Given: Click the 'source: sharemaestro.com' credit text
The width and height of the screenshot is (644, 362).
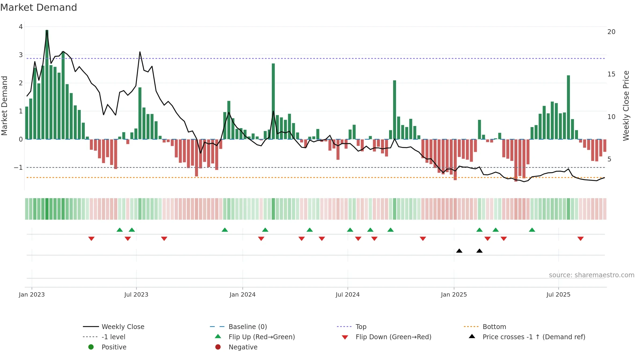Looking at the screenshot, I should point(592,275).
